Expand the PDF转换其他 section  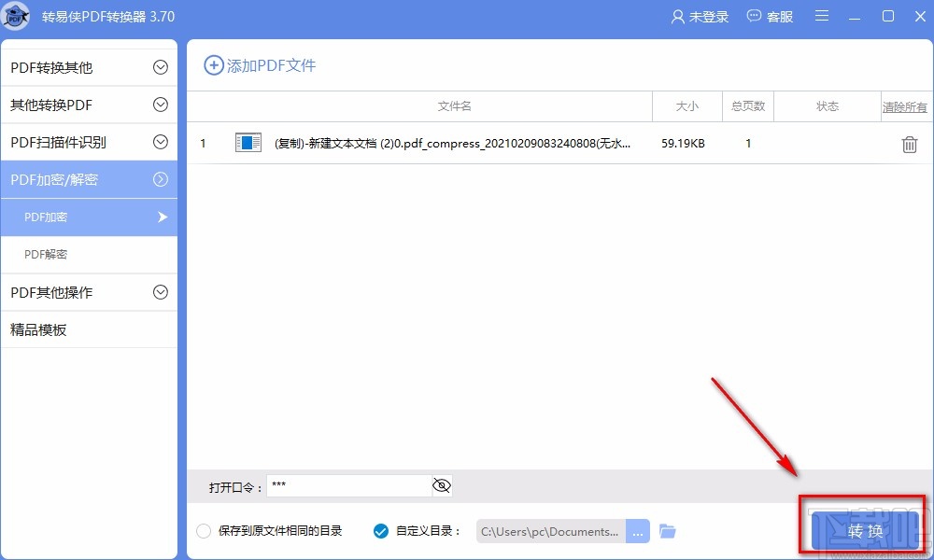coord(89,66)
